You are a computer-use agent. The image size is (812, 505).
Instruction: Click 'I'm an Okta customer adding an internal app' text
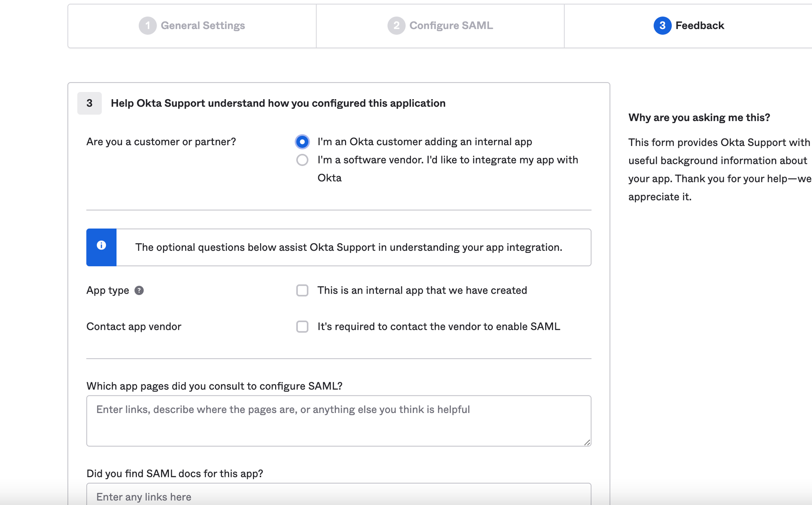coord(425,142)
